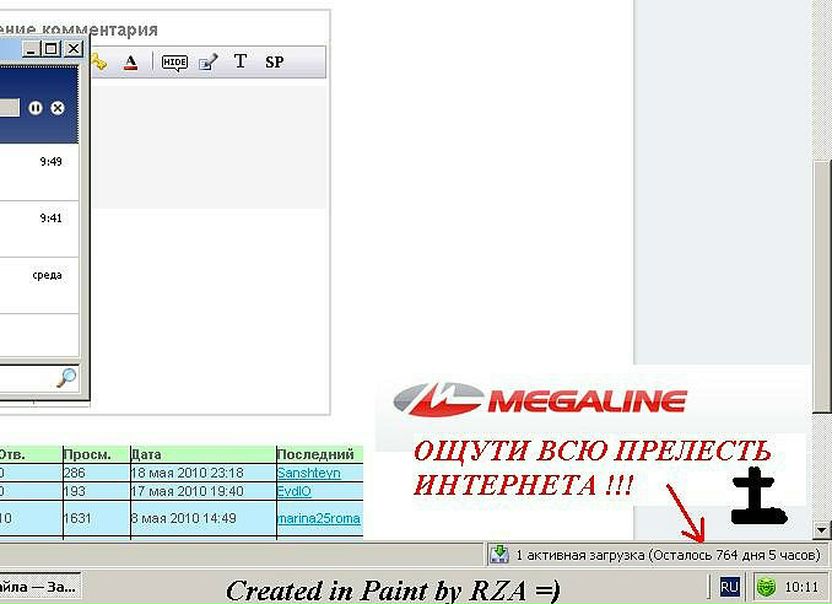Click the 'Дата' column header

tap(146, 454)
